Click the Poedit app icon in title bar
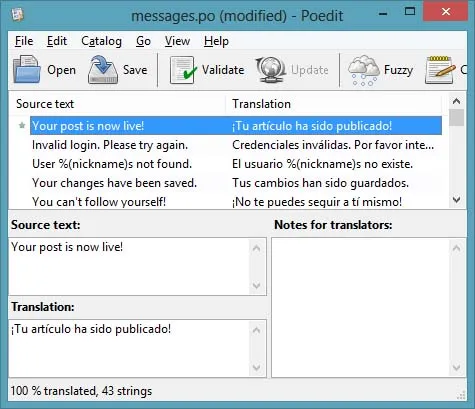Image resolution: width=475 pixels, height=409 pixels. tap(17, 14)
